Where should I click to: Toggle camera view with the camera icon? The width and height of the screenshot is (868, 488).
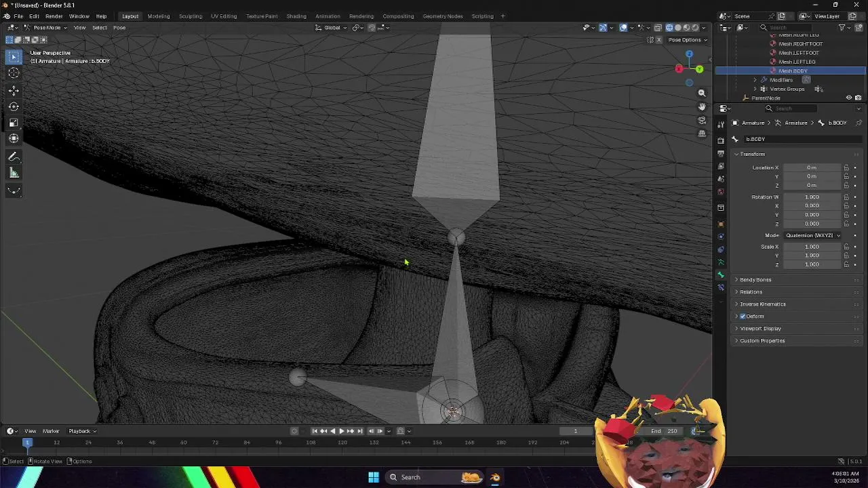pos(702,120)
